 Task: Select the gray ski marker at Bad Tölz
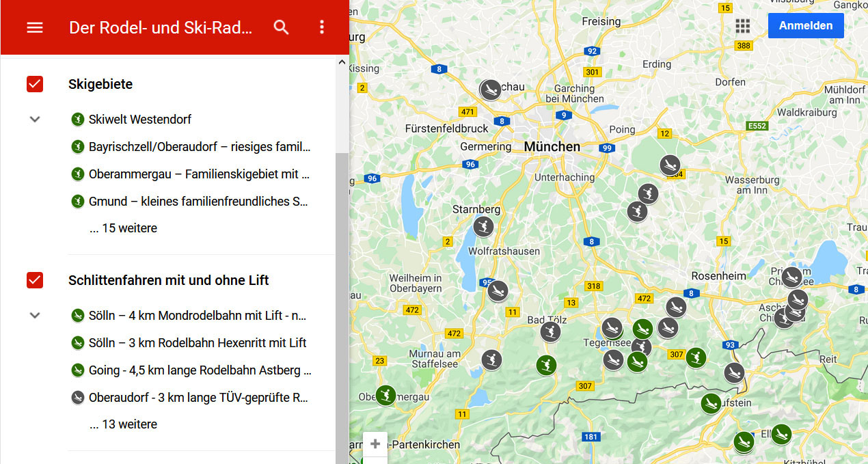pyautogui.click(x=550, y=332)
